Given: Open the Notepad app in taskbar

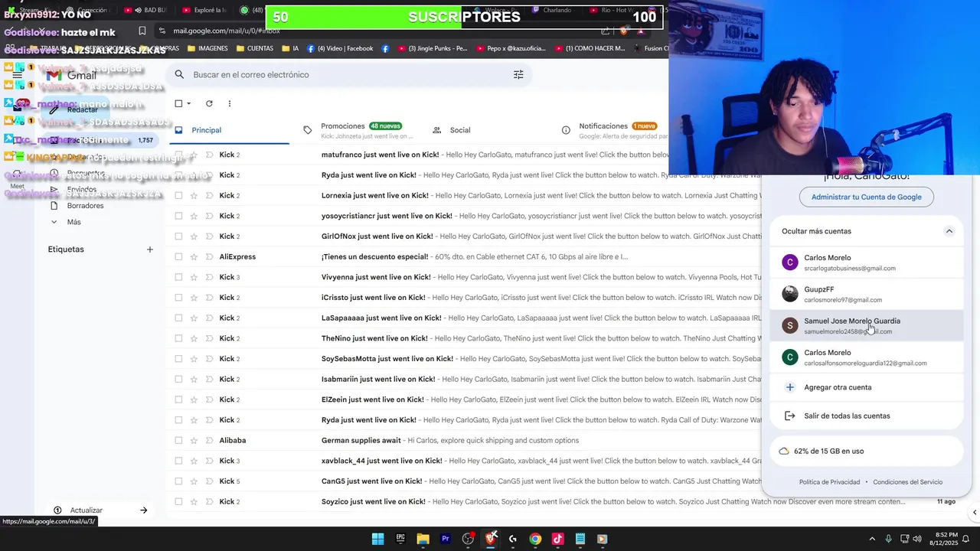Looking at the screenshot, I should point(580,539).
